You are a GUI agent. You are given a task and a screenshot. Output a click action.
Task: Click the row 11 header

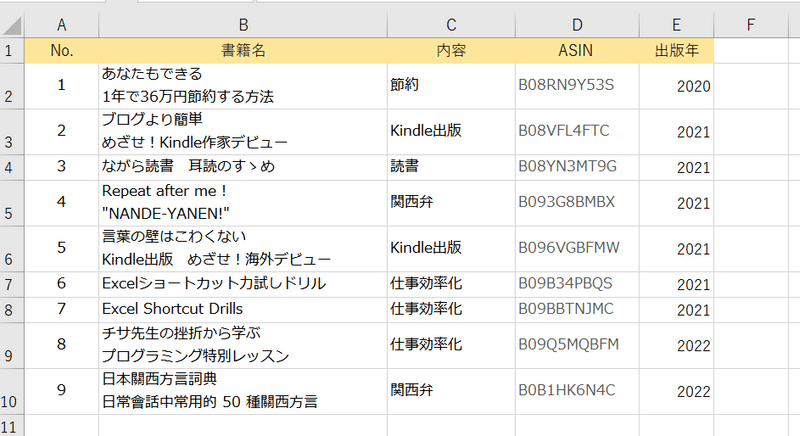[x=11, y=425]
